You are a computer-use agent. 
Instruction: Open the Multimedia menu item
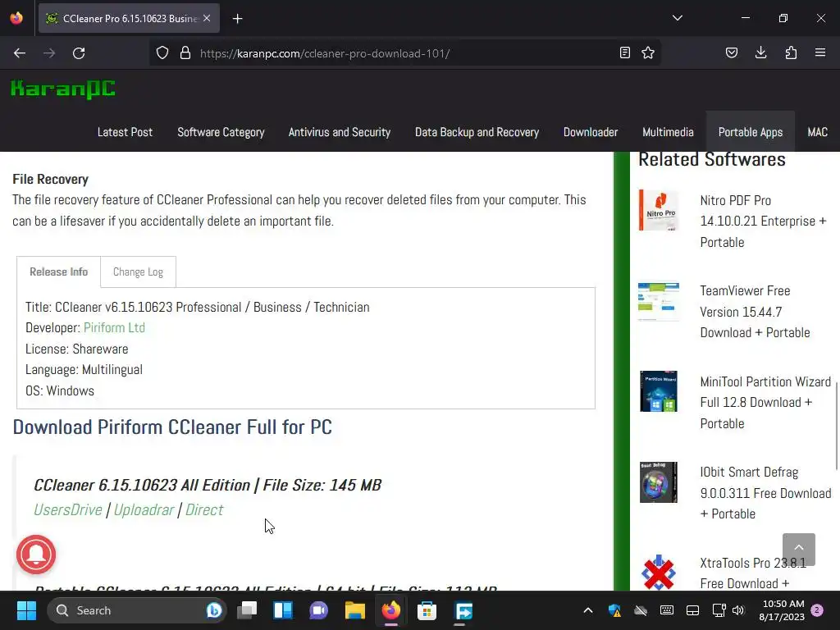pyautogui.click(x=668, y=132)
